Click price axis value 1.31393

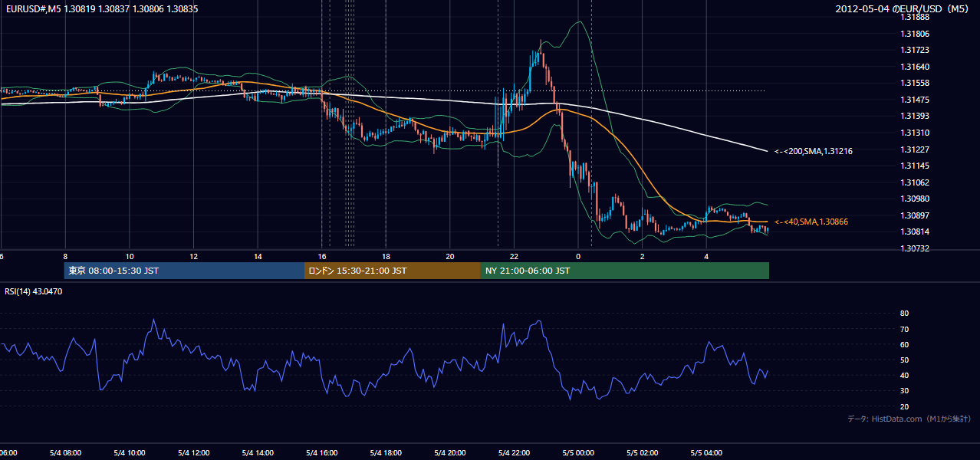tap(915, 116)
